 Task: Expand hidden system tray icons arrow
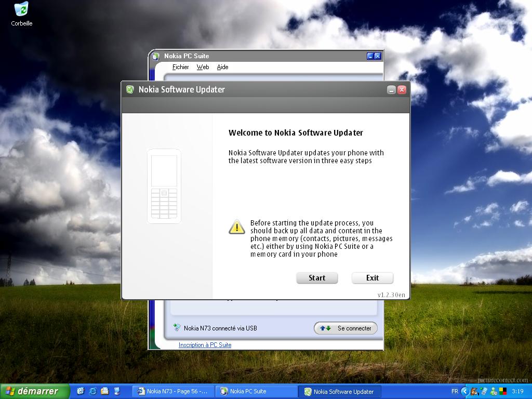coord(465,391)
